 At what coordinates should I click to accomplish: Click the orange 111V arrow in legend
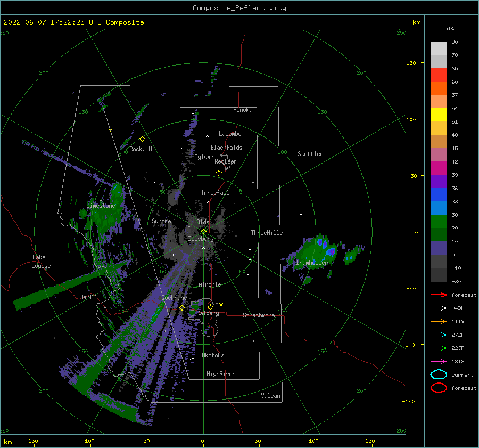(439, 321)
